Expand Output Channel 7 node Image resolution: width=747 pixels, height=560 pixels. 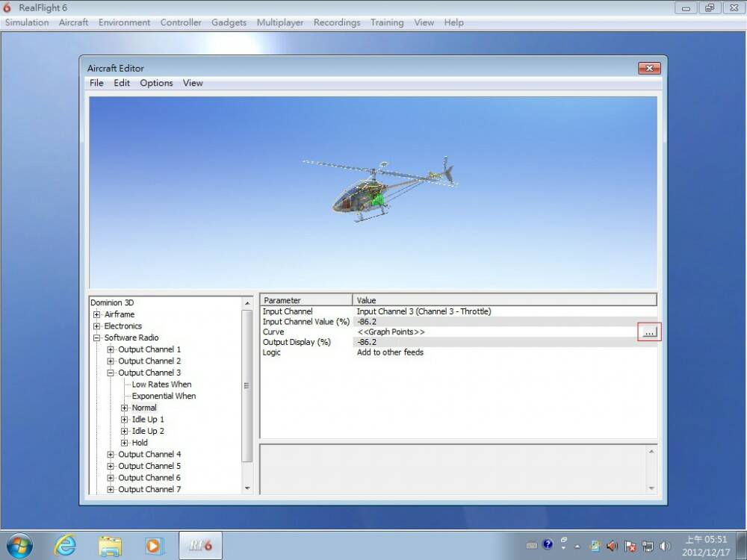pos(111,490)
